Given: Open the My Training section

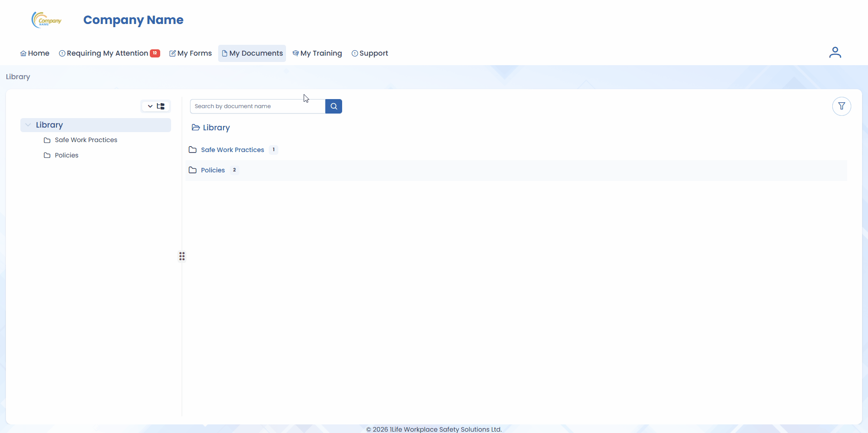Looking at the screenshot, I should pyautogui.click(x=317, y=53).
